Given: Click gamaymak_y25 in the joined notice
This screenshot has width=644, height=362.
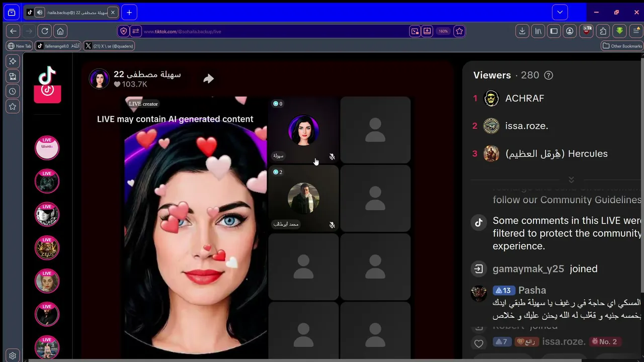Looking at the screenshot, I should pos(528,269).
